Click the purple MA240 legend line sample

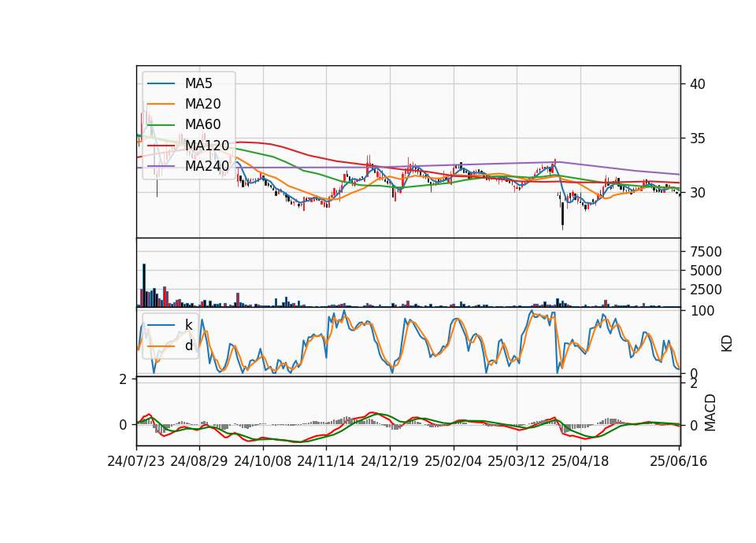pyautogui.click(x=161, y=166)
